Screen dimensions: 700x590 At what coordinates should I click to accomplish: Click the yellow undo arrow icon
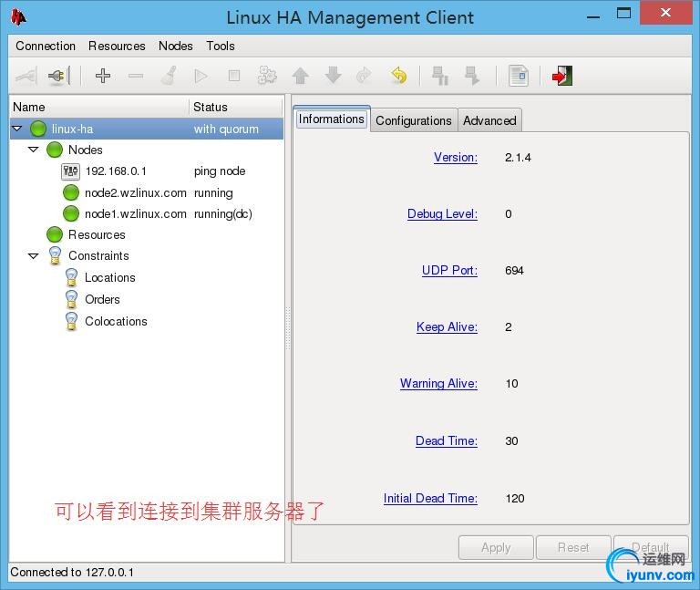[398, 76]
